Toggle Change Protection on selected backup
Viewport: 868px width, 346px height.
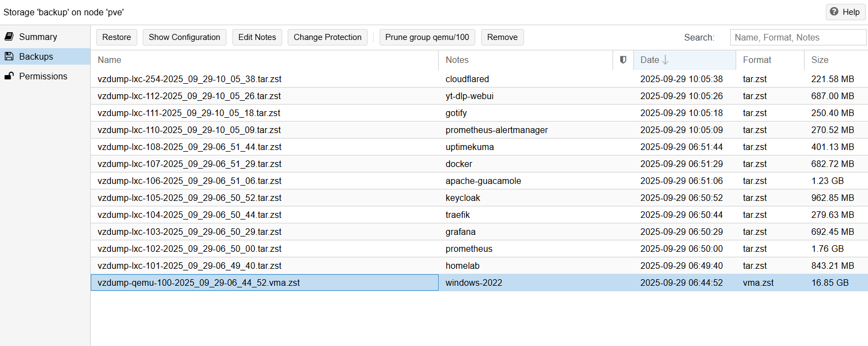(327, 37)
